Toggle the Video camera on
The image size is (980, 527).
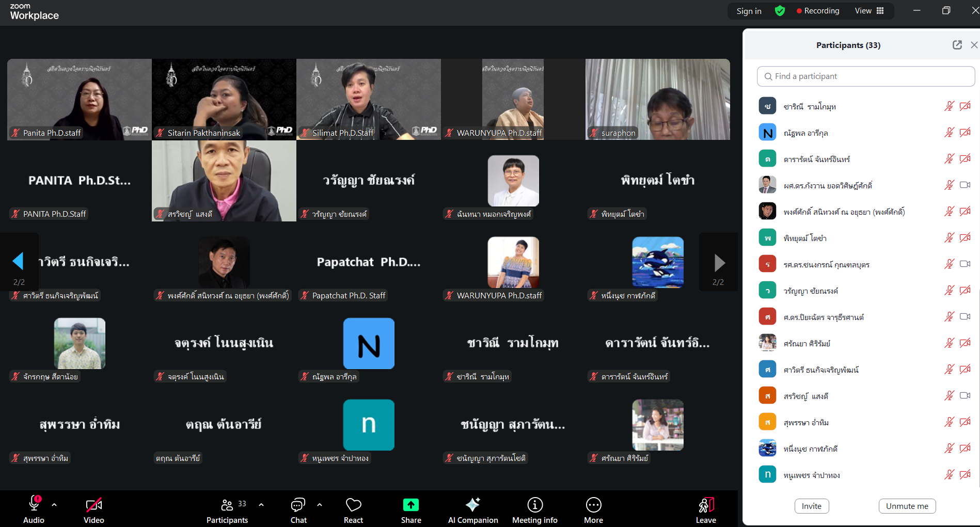click(93, 505)
